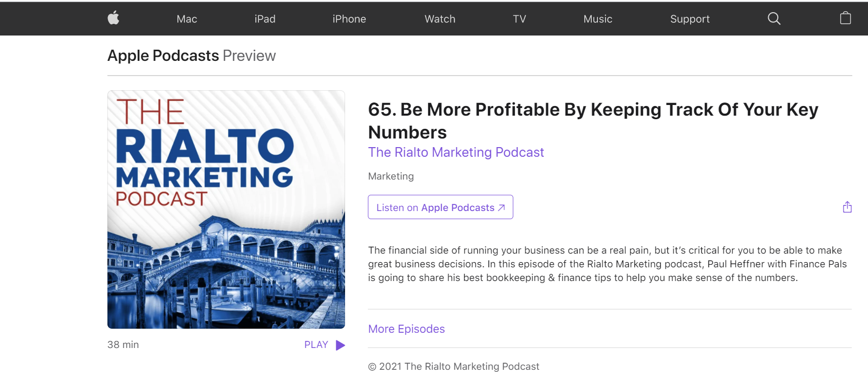Image resolution: width=868 pixels, height=384 pixels.
Task: Open the iPhone menu item
Action: (349, 19)
